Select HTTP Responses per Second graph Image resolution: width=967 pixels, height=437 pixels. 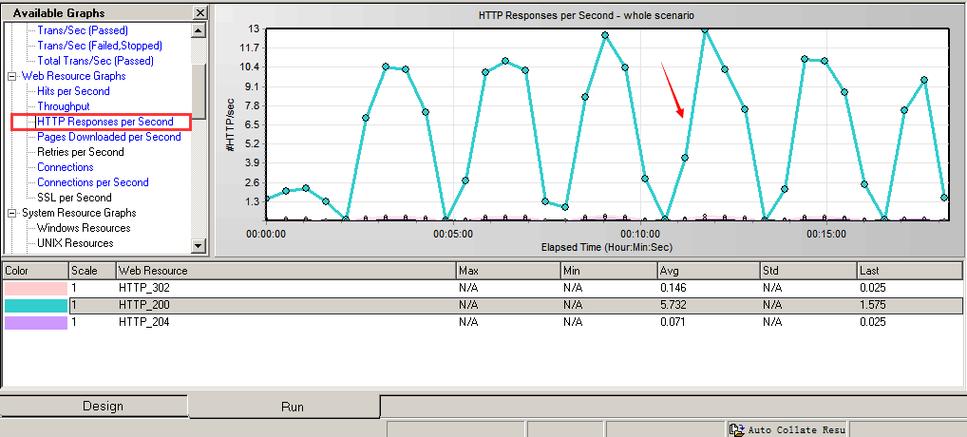[105, 122]
